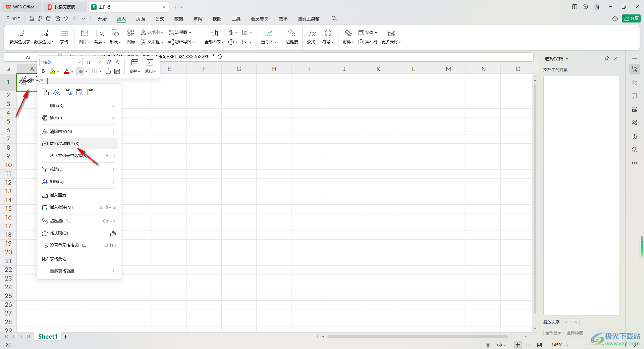Decrease font size in mini toolbar
644x349 pixels.
(x=118, y=62)
